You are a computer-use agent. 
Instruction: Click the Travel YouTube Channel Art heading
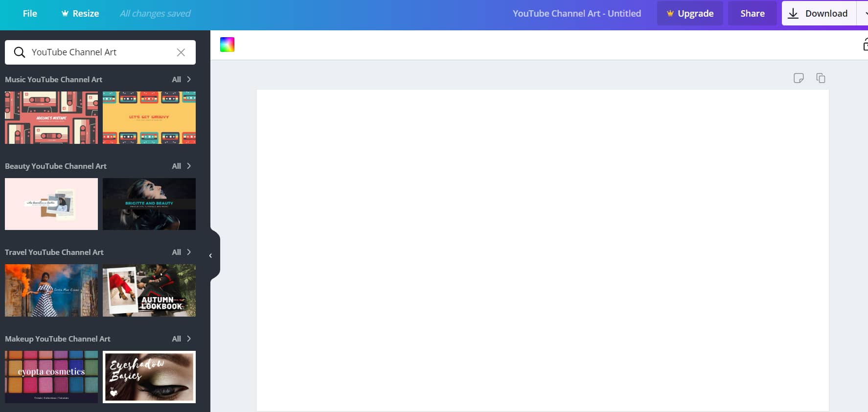(x=54, y=252)
